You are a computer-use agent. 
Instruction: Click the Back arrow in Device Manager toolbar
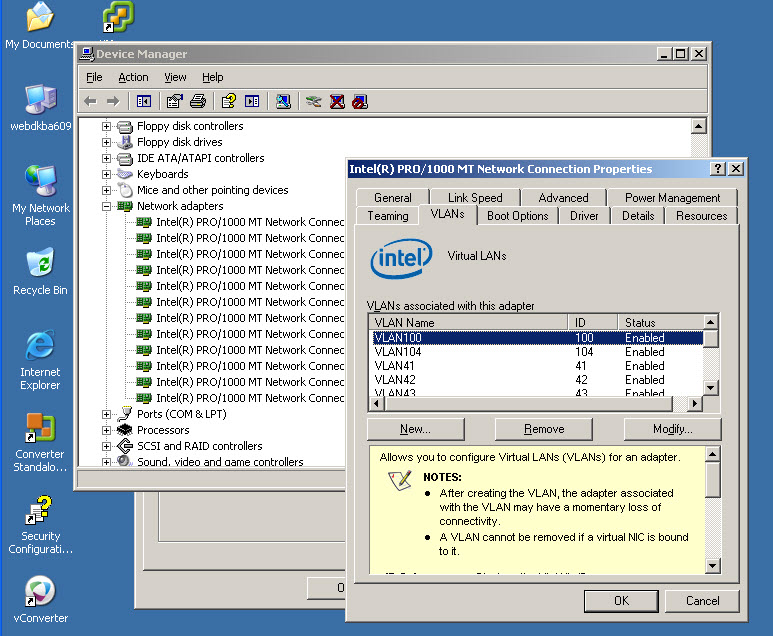click(90, 102)
